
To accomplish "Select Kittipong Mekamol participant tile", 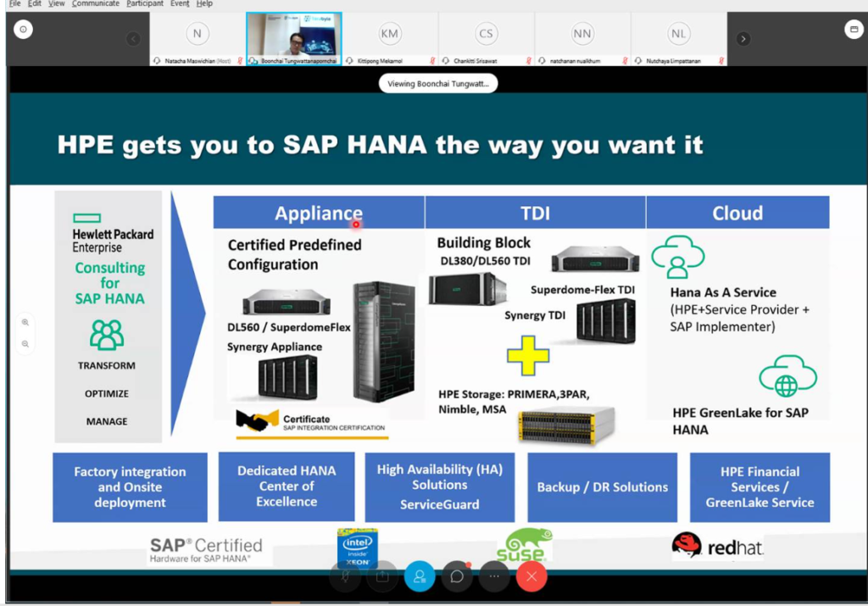I will (x=390, y=39).
